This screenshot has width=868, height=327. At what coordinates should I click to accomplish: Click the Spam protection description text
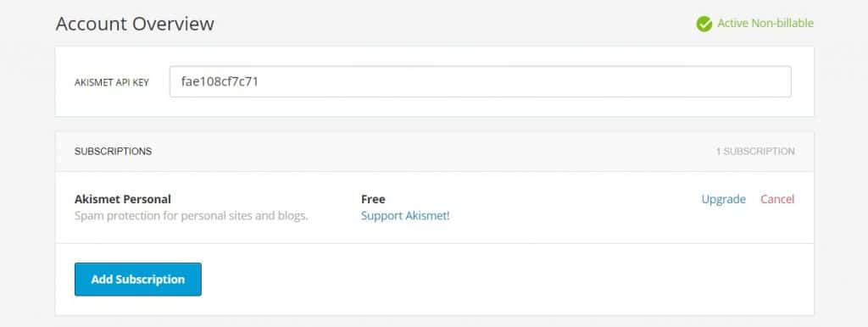point(191,216)
